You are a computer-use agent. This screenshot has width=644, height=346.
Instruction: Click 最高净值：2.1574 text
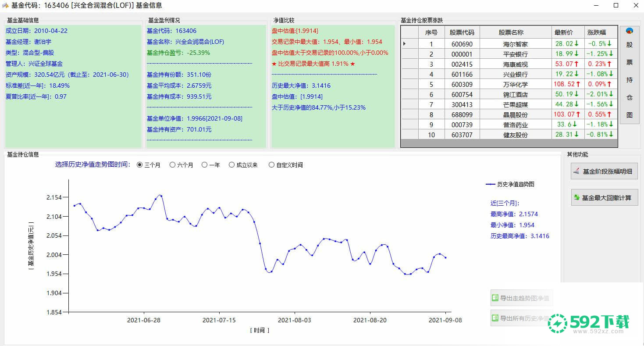514,214
